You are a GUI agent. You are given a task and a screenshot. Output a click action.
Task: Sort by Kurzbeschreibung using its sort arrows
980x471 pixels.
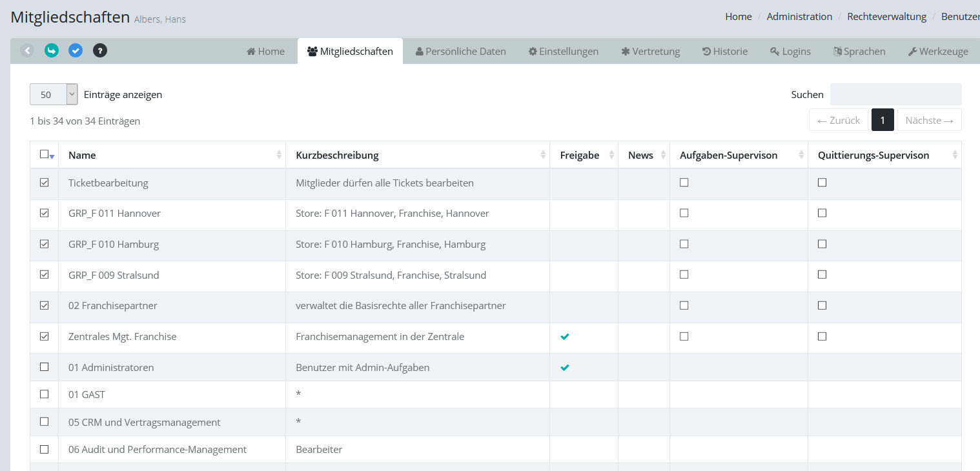pyautogui.click(x=543, y=155)
